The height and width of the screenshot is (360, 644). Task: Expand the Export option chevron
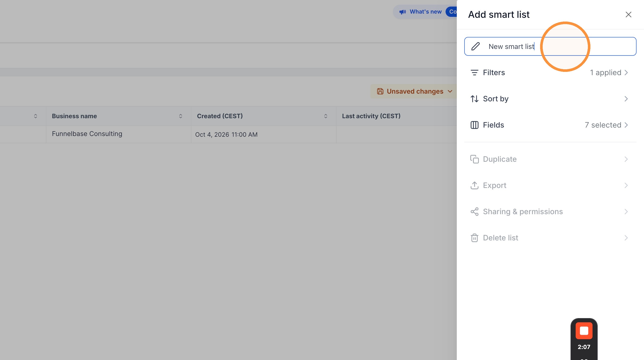pos(626,185)
